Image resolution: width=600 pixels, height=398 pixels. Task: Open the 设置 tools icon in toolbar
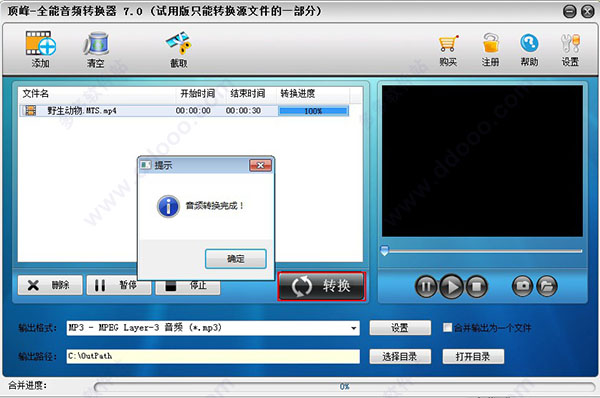click(570, 50)
